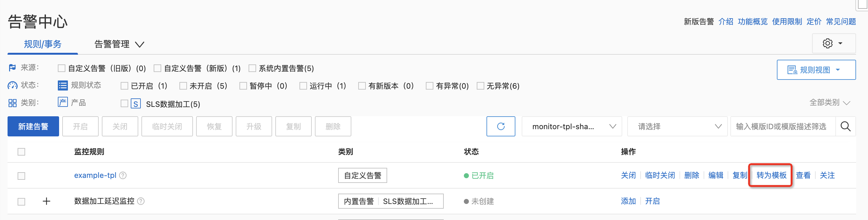Check 有新版本 (0) status filter

coord(362,86)
